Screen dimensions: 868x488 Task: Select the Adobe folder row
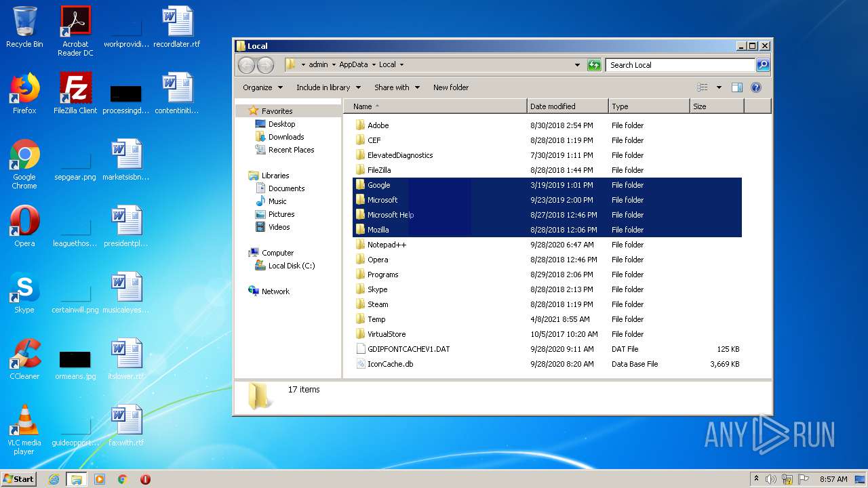click(x=547, y=125)
